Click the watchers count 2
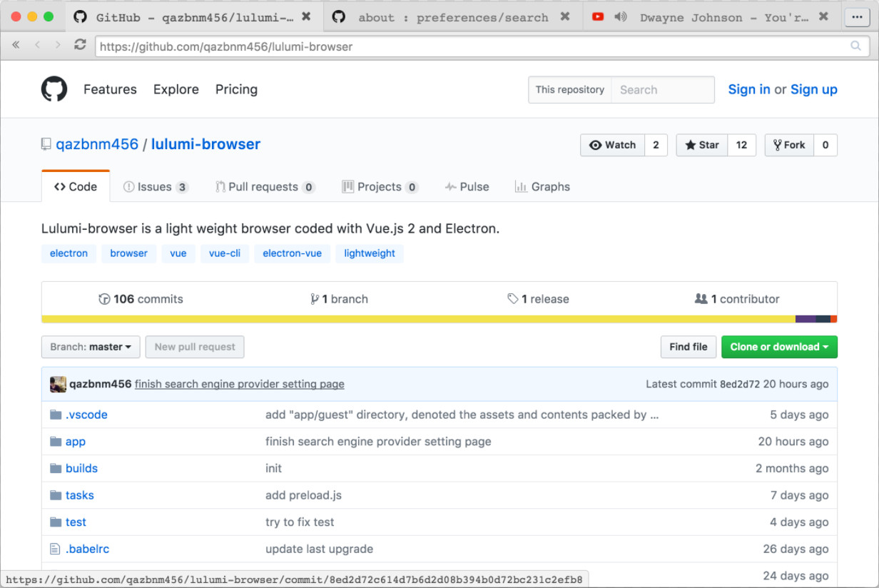Viewport: 879px width, 588px height. pyautogui.click(x=656, y=145)
